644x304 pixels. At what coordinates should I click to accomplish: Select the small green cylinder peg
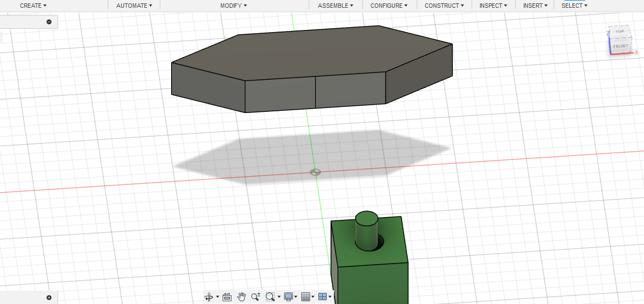[367, 230]
